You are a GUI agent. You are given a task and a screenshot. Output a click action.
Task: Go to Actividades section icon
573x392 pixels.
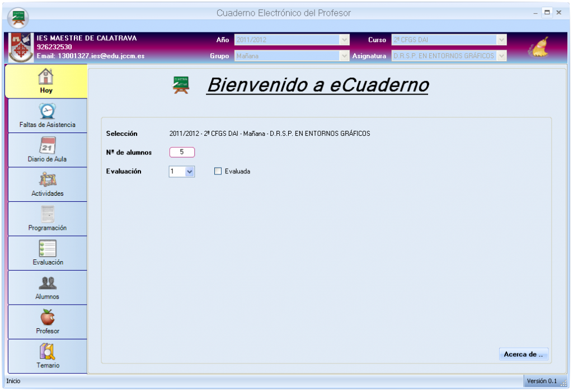coord(48,180)
